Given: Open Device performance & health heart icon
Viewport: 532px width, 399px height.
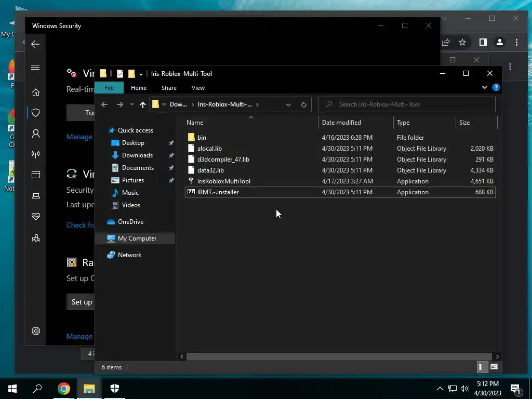Looking at the screenshot, I should coord(36,217).
